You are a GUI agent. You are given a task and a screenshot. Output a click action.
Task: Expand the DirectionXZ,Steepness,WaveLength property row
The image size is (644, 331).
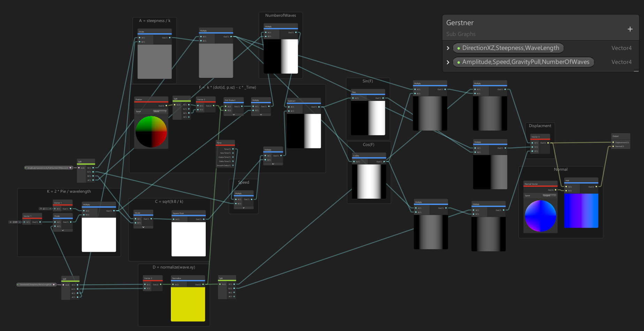(448, 48)
